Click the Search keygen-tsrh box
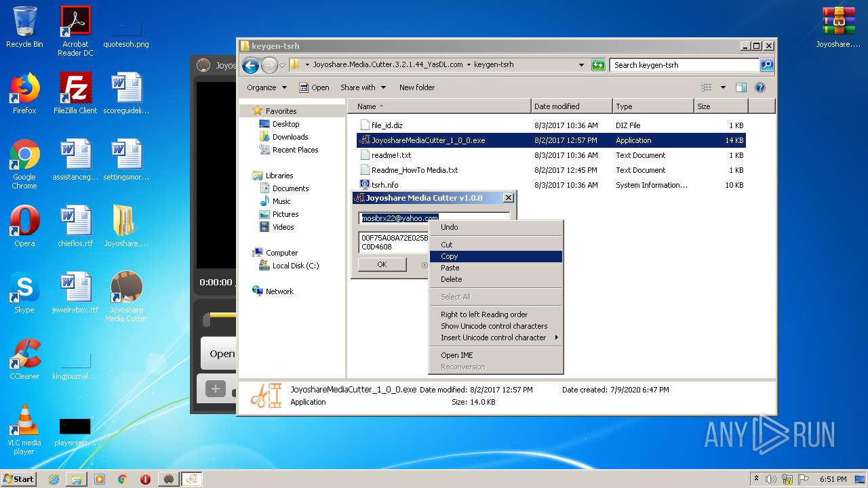The image size is (868, 488). coord(684,65)
